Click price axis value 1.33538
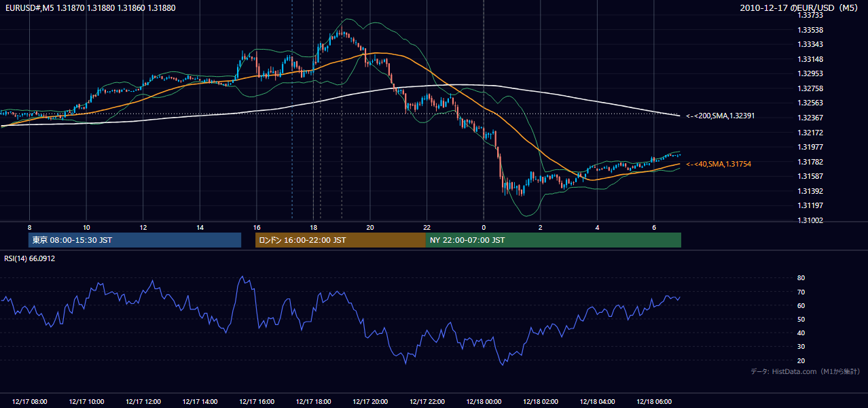868x408 pixels. (x=810, y=30)
